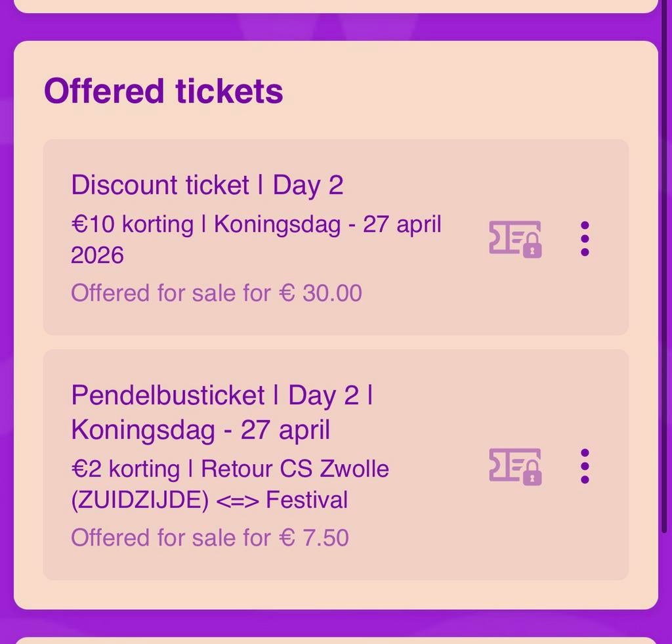Click the secured ticket badge for Retour CS Zwolle

[515, 467]
